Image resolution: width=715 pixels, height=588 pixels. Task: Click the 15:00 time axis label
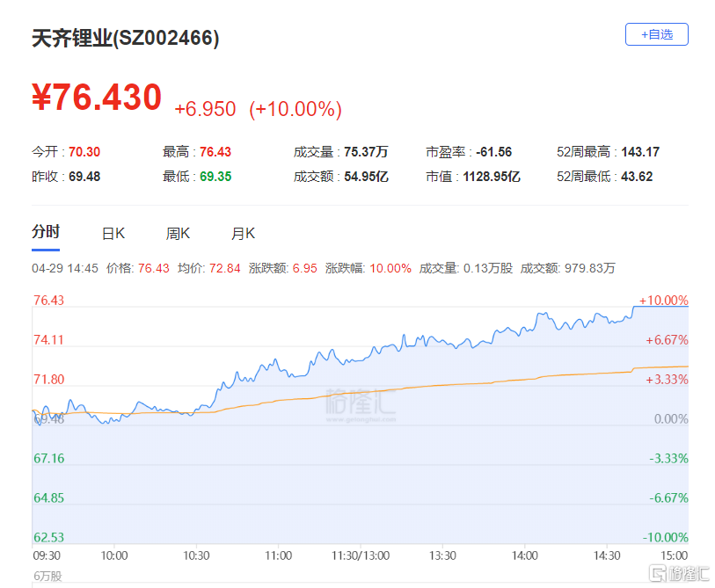[x=674, y=555]
